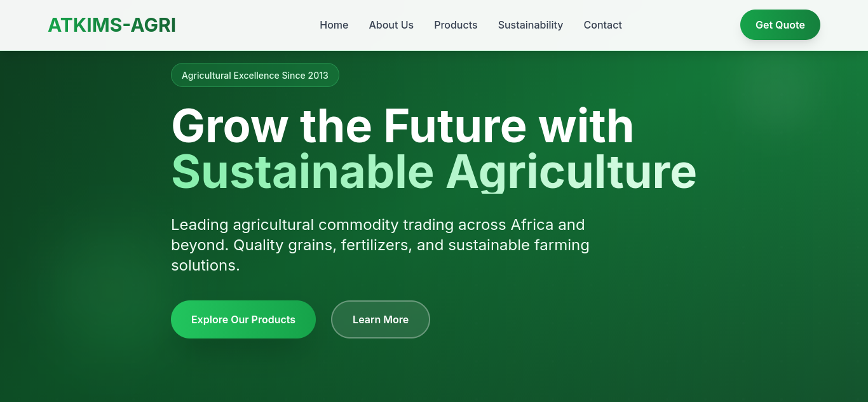Click the Agricultural Excellence Since 2013 badge
Viewport: 868px width, 402px height.
(x=255, y=75)
